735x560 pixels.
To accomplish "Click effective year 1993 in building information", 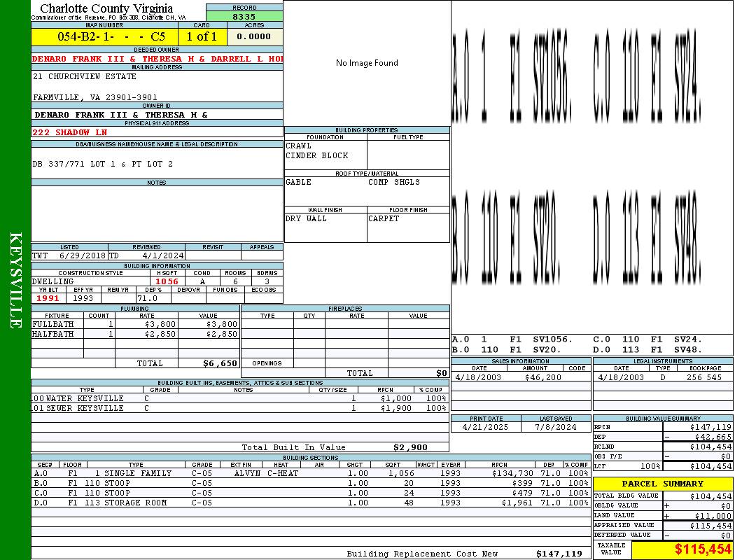I will pyautogui.click(x=83, y=298).
